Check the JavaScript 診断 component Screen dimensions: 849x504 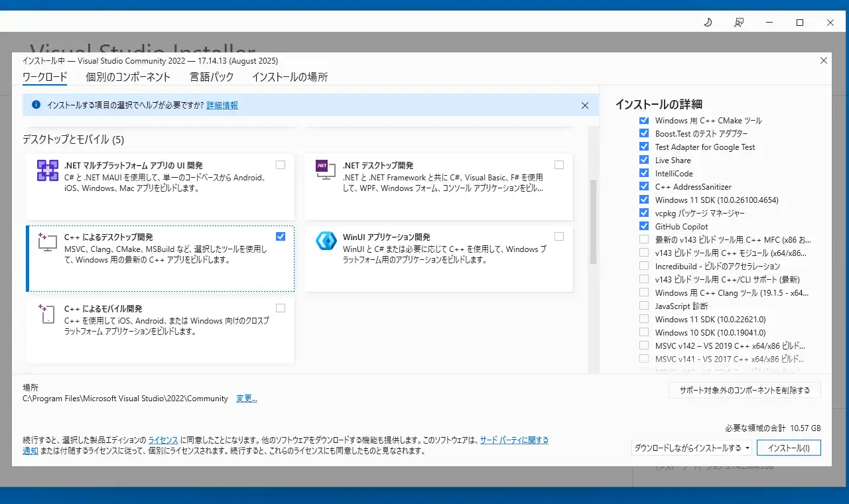tap(644, 306)
